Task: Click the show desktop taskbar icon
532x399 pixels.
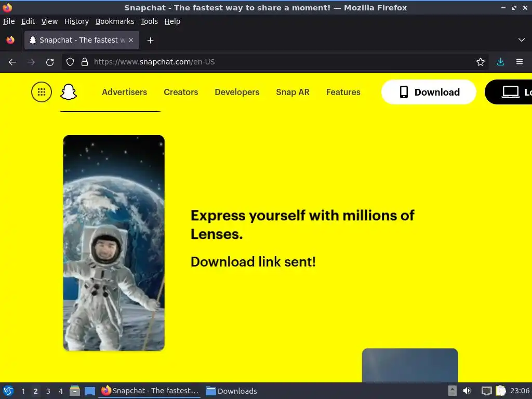Action: [90, 391]
